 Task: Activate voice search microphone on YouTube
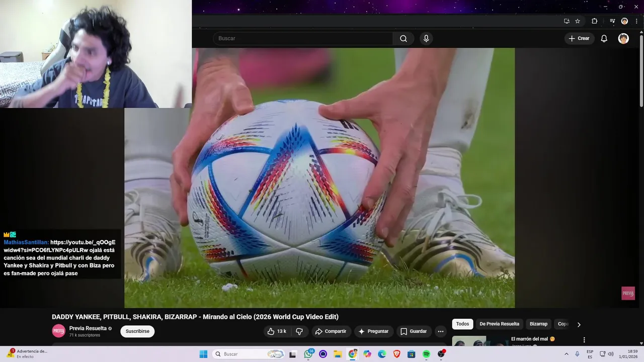coord(426,39)
